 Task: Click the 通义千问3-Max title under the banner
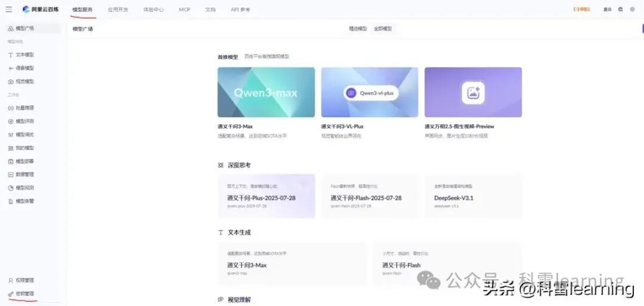click(x=236, y=126)
